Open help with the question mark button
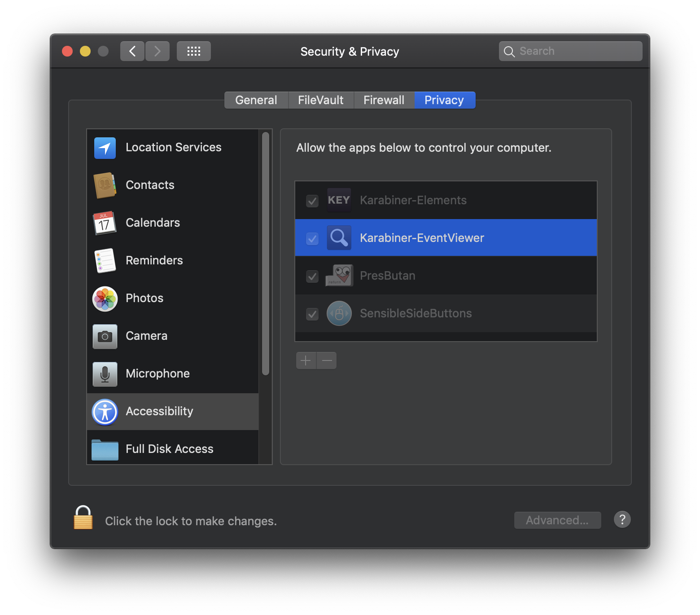 tap(622, 520)
